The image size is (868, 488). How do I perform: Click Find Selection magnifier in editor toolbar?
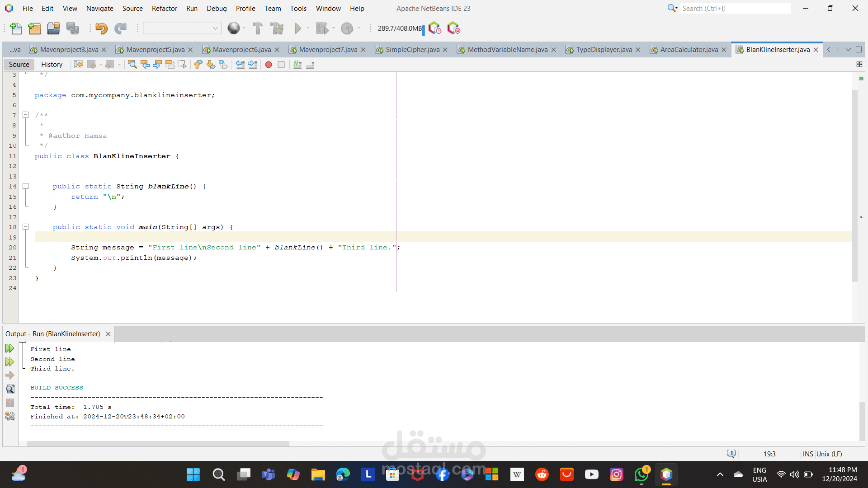(x=132, y=65)
